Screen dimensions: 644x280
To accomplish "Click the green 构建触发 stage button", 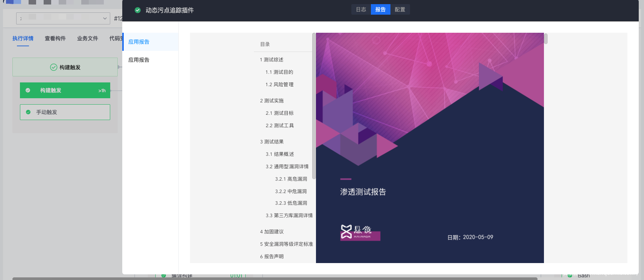I will pyautogui.click(x=65, y=90).
